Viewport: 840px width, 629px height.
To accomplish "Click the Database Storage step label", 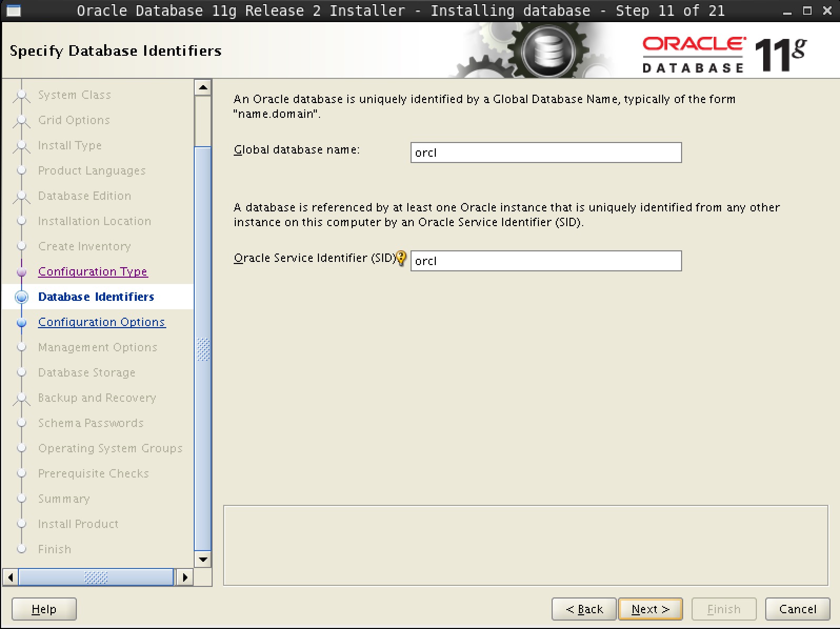I will (87, 372).
